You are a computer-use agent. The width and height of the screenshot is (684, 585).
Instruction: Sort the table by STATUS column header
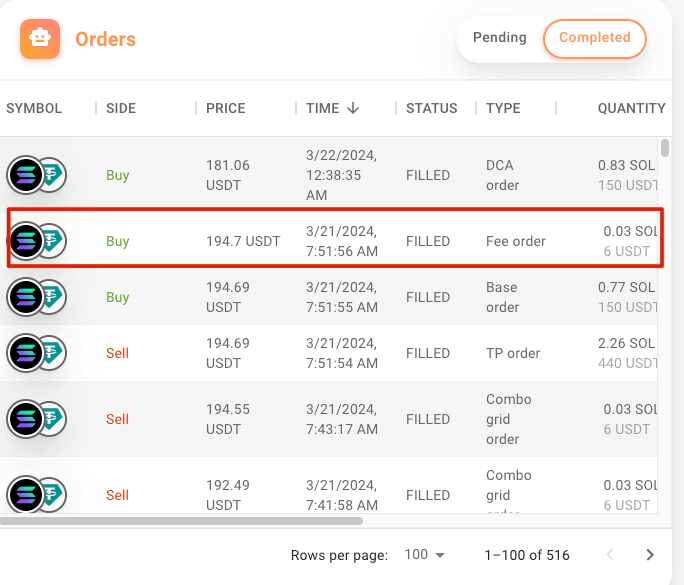pos(431,108)
